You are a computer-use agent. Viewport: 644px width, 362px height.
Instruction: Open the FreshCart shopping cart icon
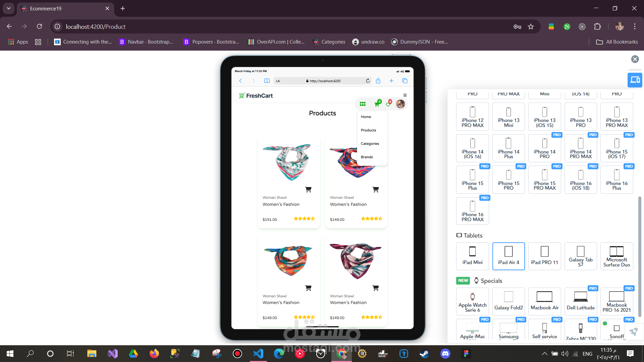click(x=377, y=104)
